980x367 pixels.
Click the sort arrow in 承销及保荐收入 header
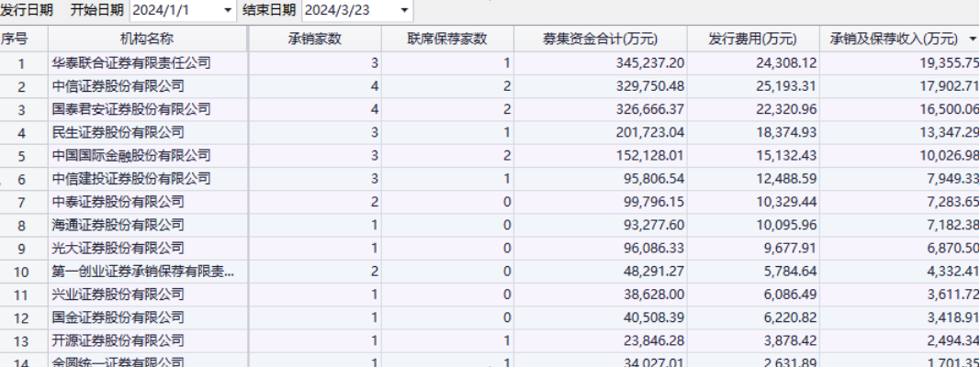point(973,39)
